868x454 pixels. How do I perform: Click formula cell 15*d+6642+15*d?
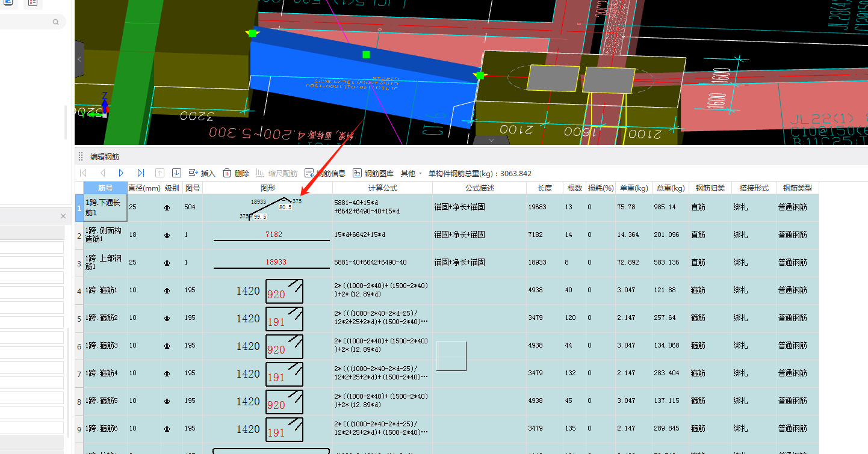382,236
